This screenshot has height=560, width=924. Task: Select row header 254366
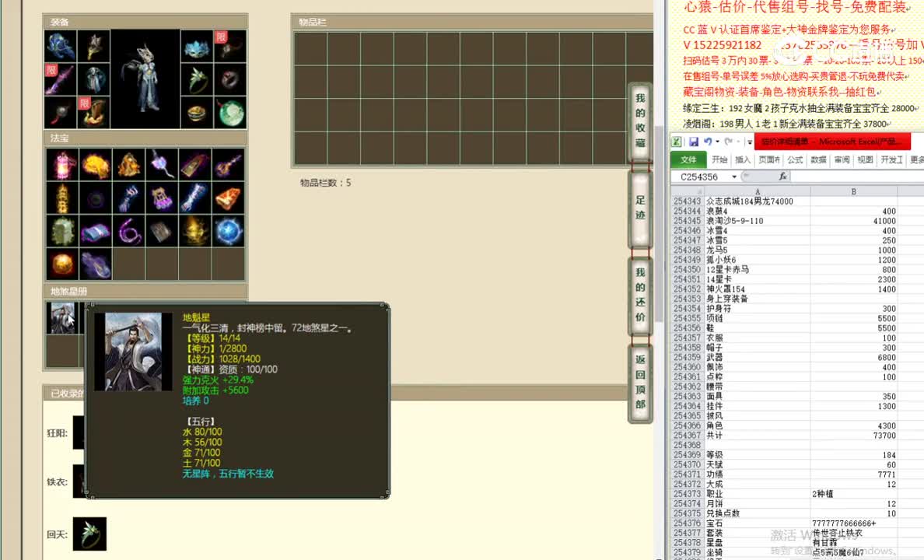[x=687, y=425]
